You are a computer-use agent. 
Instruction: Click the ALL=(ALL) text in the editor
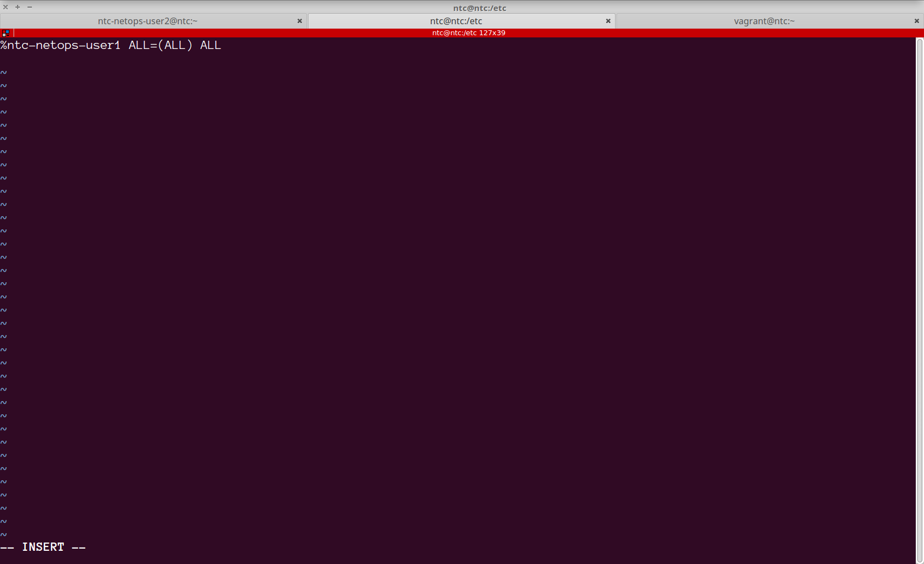tap(161, 45)
